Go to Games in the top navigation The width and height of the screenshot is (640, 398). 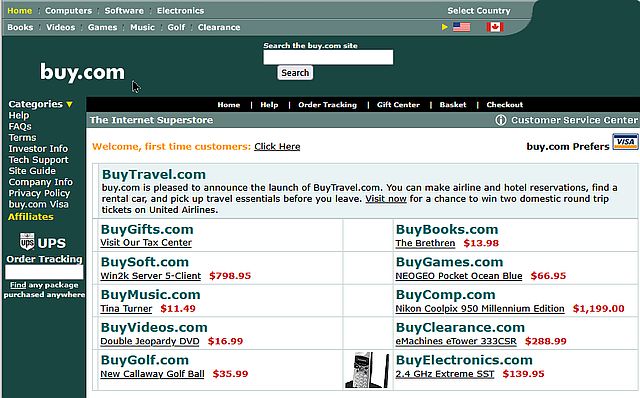point(102,27)
